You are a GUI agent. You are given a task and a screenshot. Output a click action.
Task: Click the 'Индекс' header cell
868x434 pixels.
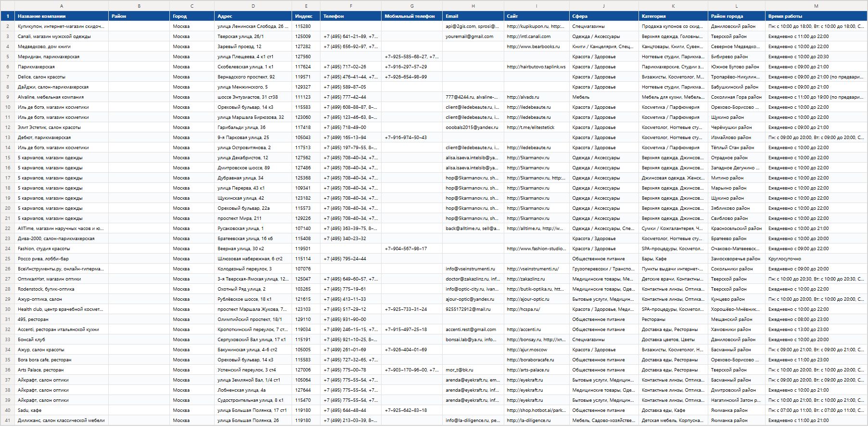click(x=306, y=16)
